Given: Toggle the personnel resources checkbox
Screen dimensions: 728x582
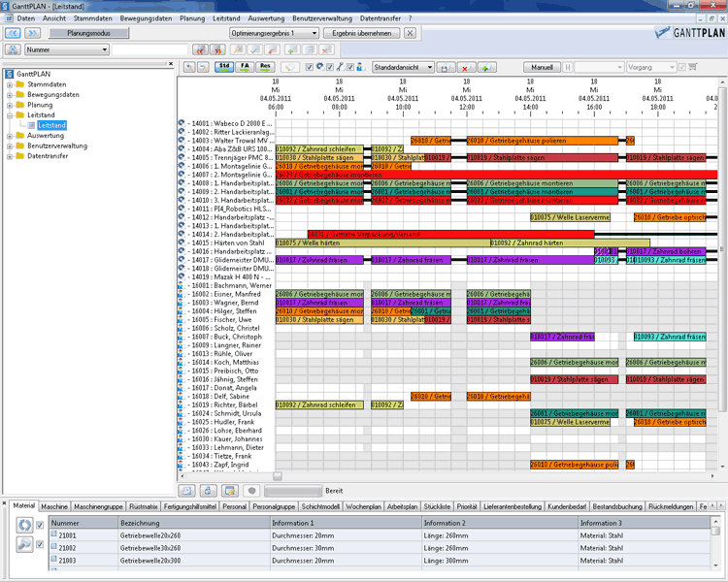Looking at the screenshot, I should [x=350, y=67].
